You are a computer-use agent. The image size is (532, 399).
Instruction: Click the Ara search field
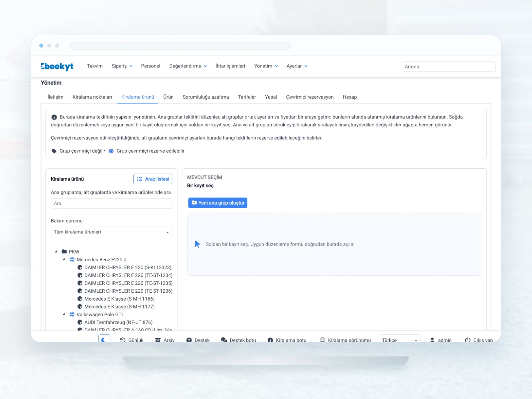(111, 203)
